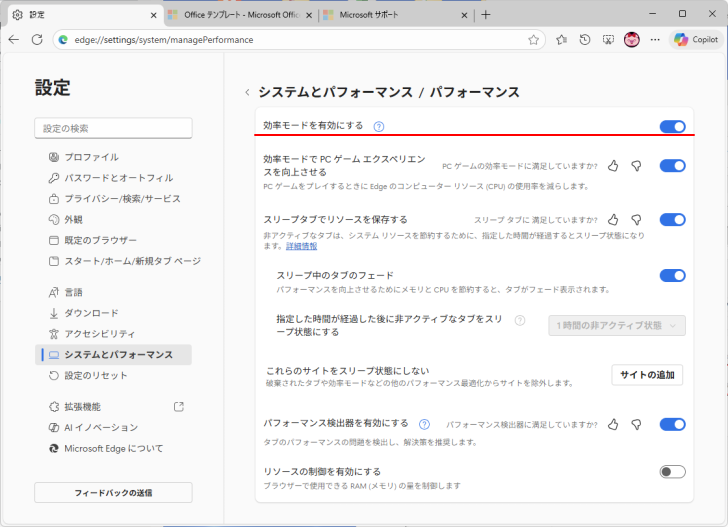The width and height of the screenshot is (728, 527).
Task: Switch to the Office テンプレート tab
Action: tap(241, 15)
